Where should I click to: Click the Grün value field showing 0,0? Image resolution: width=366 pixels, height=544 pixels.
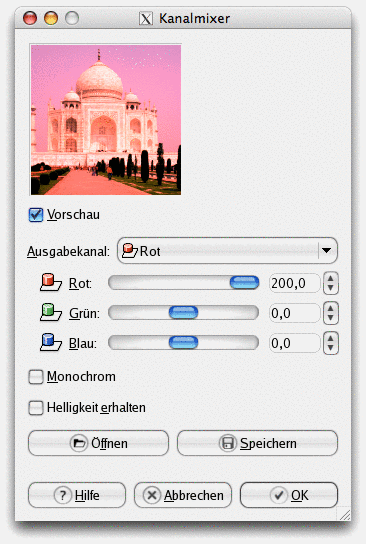294,313
